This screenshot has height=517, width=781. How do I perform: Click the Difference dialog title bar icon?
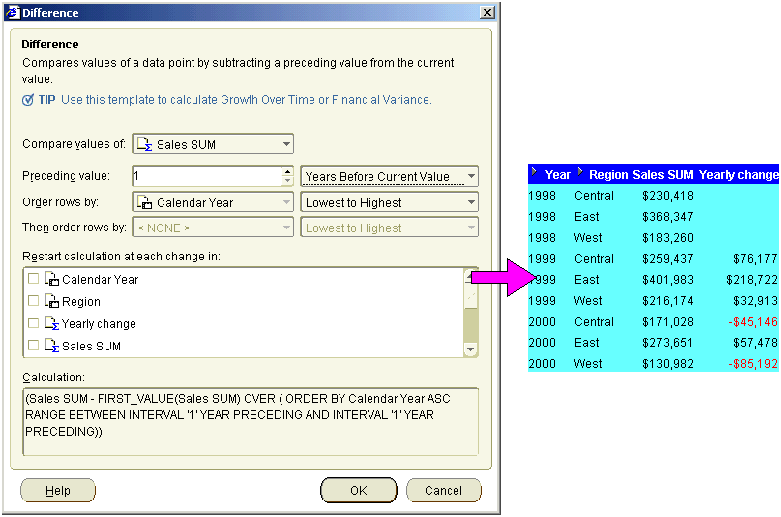click(x=12, y=12)
